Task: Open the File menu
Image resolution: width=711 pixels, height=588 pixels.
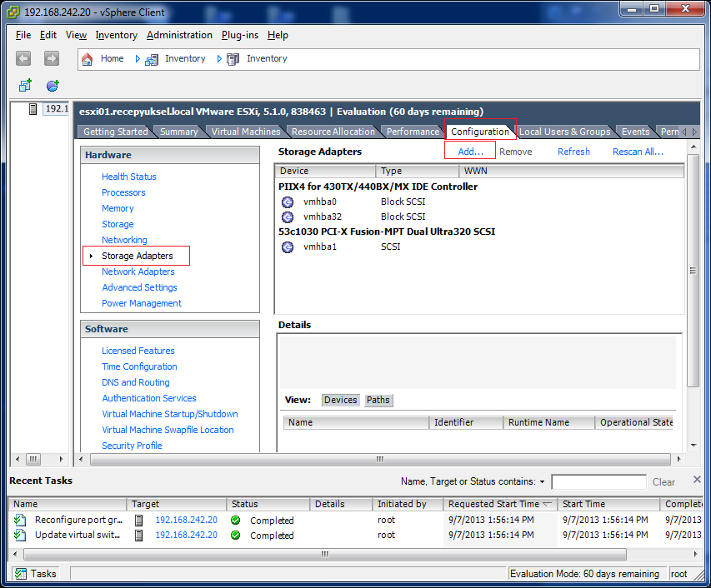Action: point(23,35)
